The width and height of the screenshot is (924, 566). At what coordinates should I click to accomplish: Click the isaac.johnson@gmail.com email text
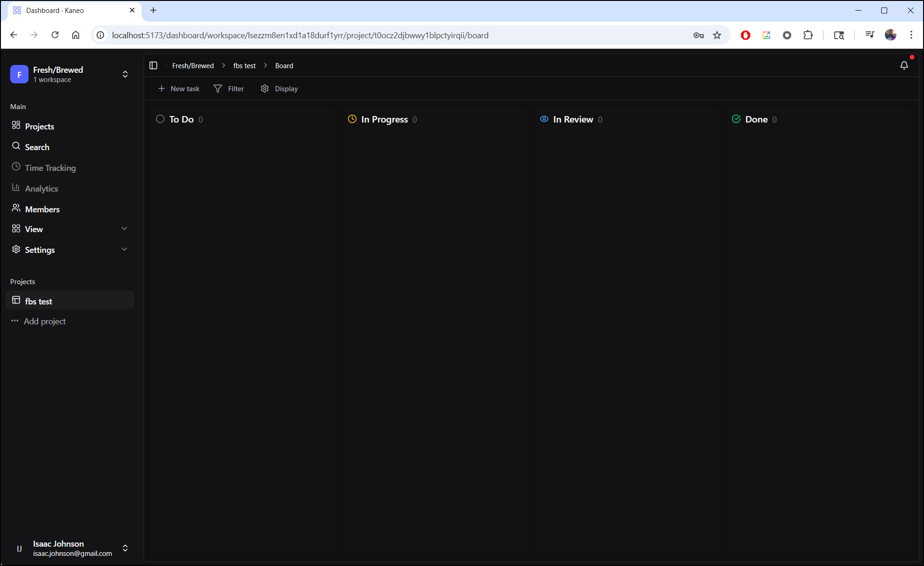point(72,553)
